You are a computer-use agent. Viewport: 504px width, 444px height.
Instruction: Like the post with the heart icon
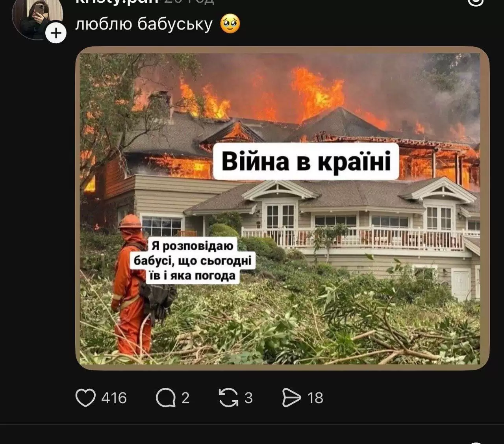tap(85, 398)
